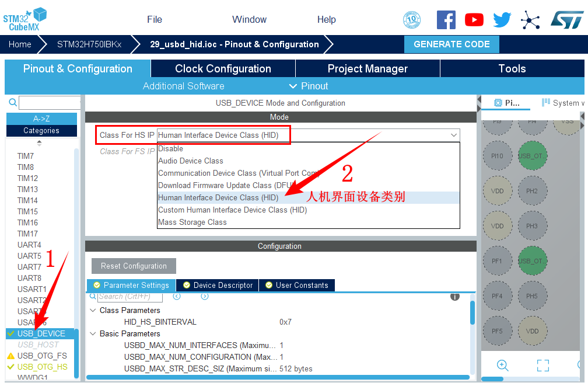Viewport: 588px width, 386px height.
Task: Collapse the Basic Parameters group
Action: [x=93, y=334]
